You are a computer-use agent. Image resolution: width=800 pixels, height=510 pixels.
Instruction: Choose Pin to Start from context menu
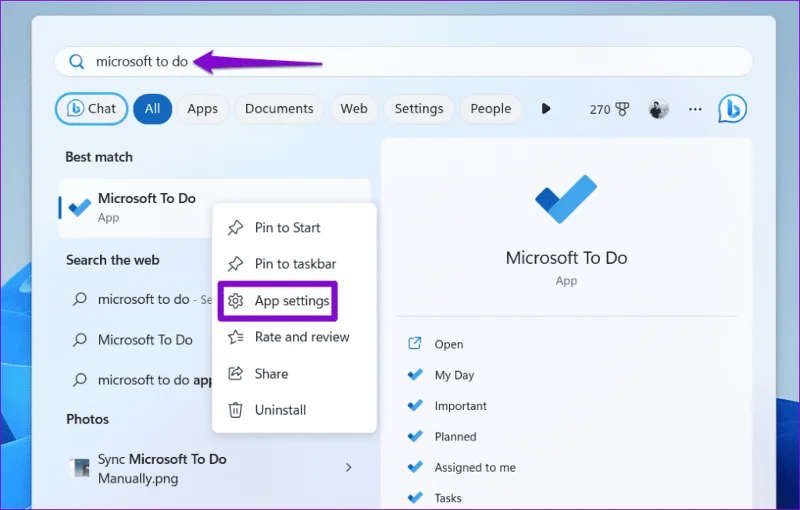point(294,227)
